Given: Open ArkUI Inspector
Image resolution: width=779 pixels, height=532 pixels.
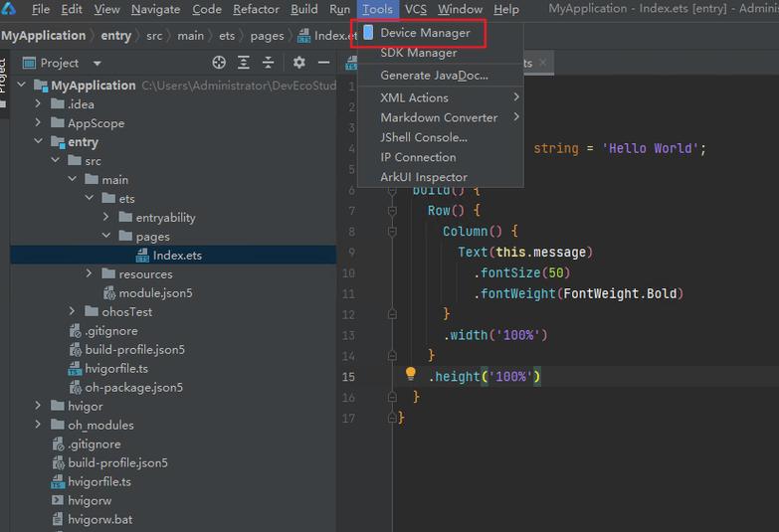Looking at the screenshot, I should (423, 177).
